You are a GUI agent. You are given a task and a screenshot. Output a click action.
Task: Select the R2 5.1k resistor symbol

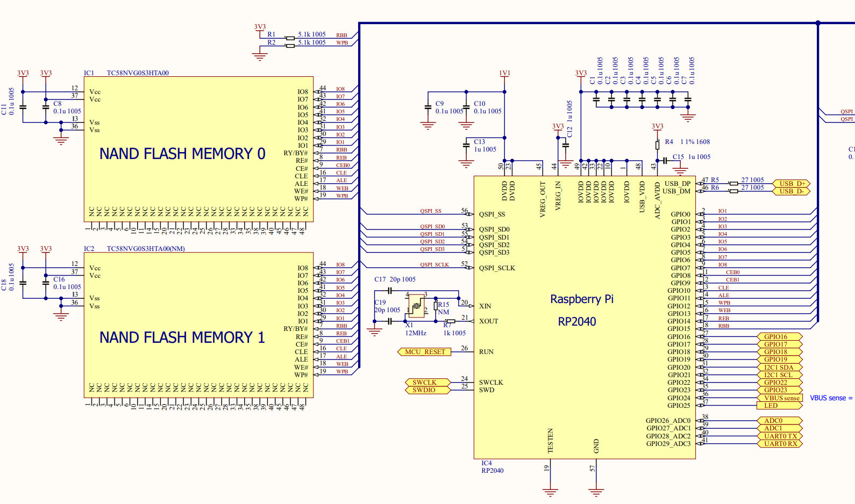point(290,46)
